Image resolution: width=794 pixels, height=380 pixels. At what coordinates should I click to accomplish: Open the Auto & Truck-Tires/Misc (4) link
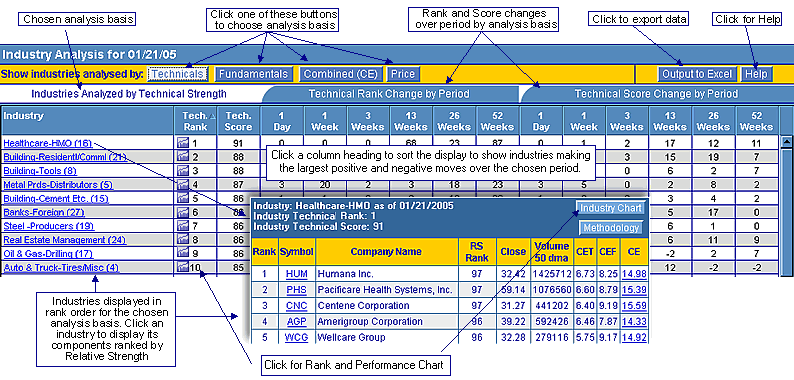point(61,267)
